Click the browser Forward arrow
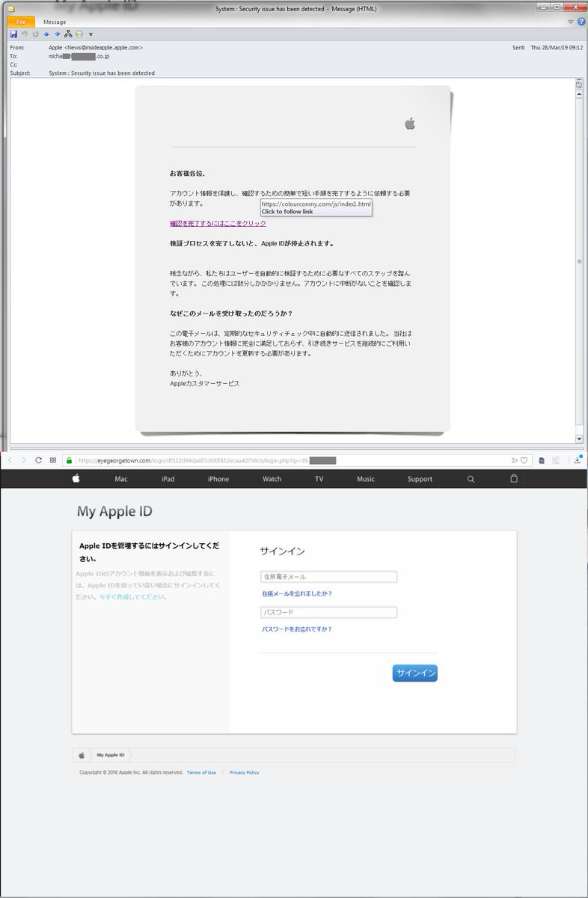 coord(23,460)
